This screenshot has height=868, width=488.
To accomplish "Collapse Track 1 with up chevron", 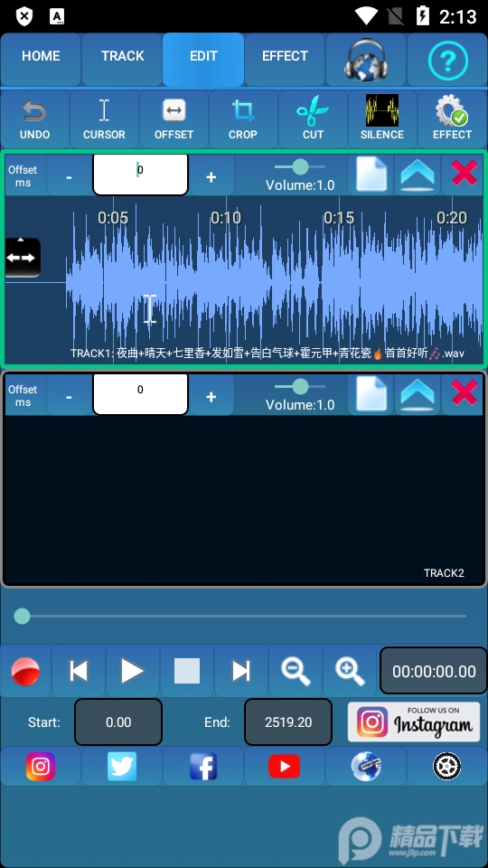I will [418, 175].
